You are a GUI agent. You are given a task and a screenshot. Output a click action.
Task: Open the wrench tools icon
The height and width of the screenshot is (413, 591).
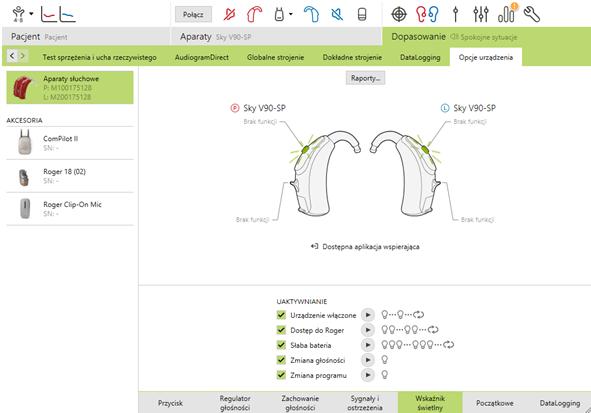pyautogui.click(x=532, y=14)
